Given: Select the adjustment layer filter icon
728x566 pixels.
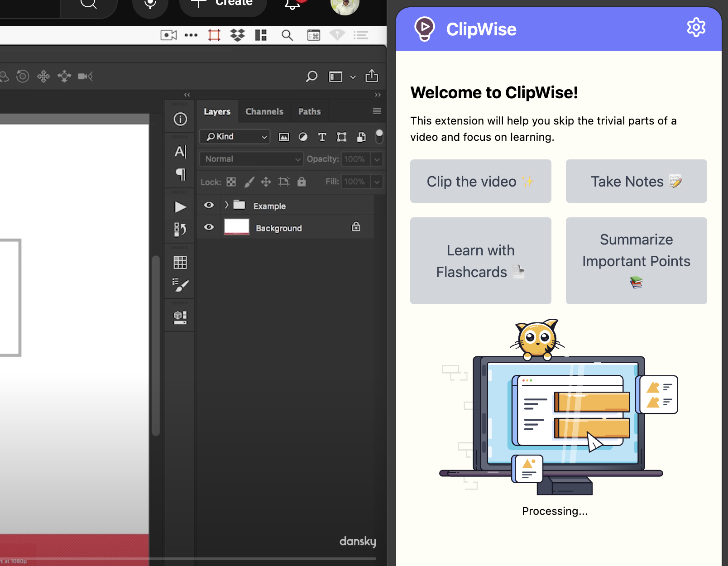Looking at the screenshot, I should (x=303, y=137).
